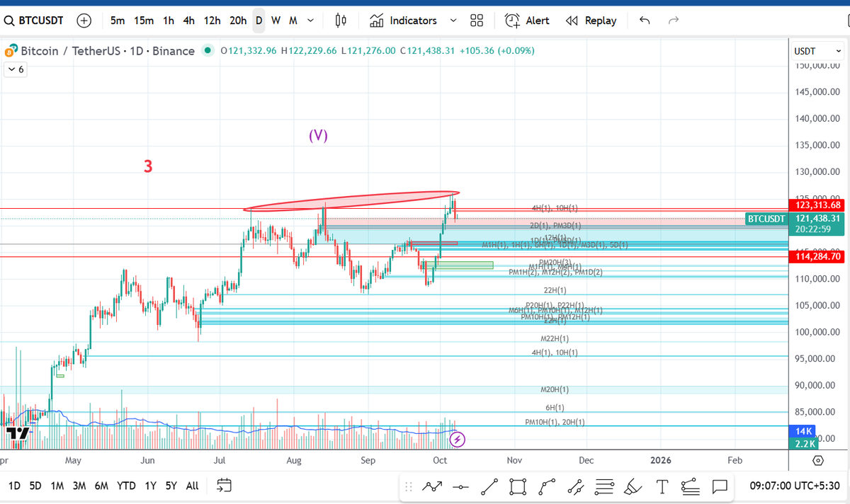Choose the 20h timeframe
This screenshot has width=850, height=504.
[238, 21]
